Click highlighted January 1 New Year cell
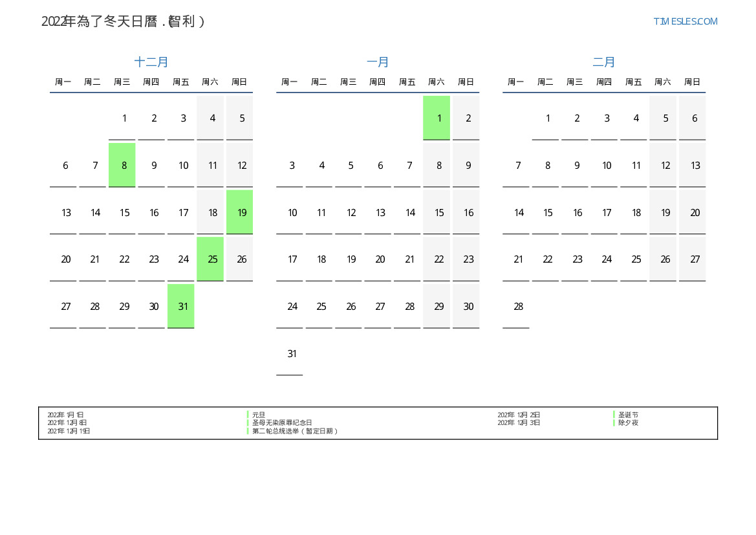This screenshot has width=756, height=535. point(437,118)
